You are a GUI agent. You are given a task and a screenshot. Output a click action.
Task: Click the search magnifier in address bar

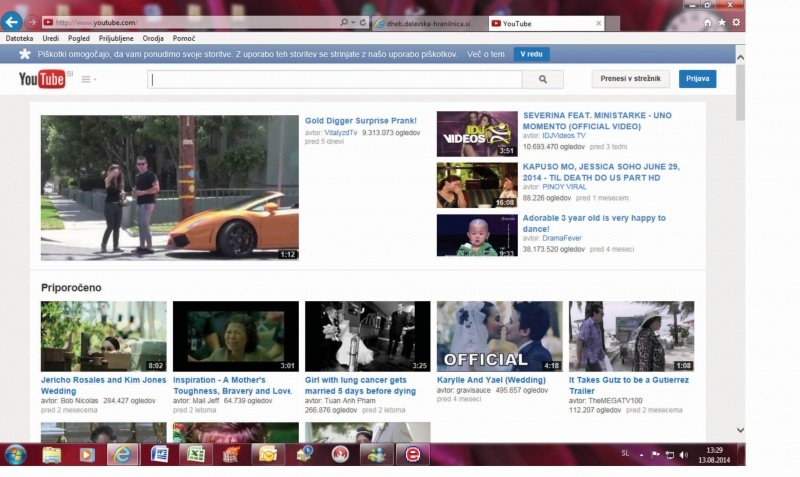tap(344, 22)
